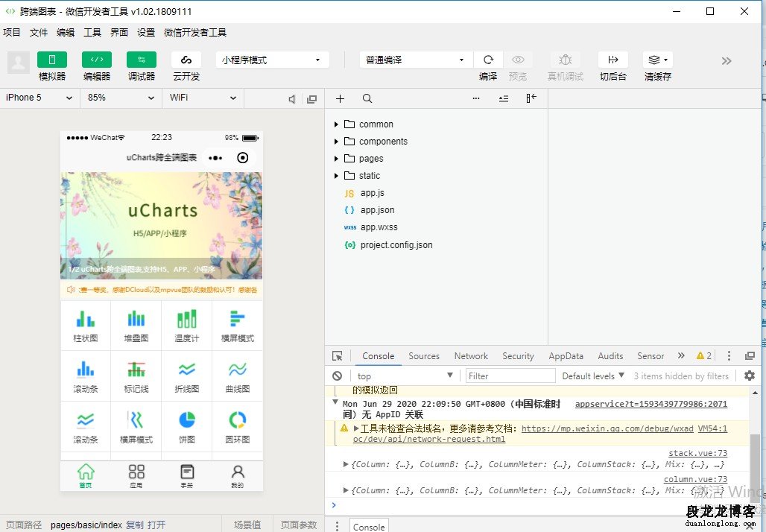Screen dimensions: 766x532
Task: Open the stack.vue:73 source link
Action: (x=697, y=453)
